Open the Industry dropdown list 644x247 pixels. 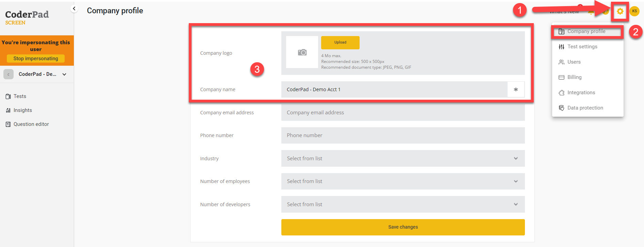point(402,159)
